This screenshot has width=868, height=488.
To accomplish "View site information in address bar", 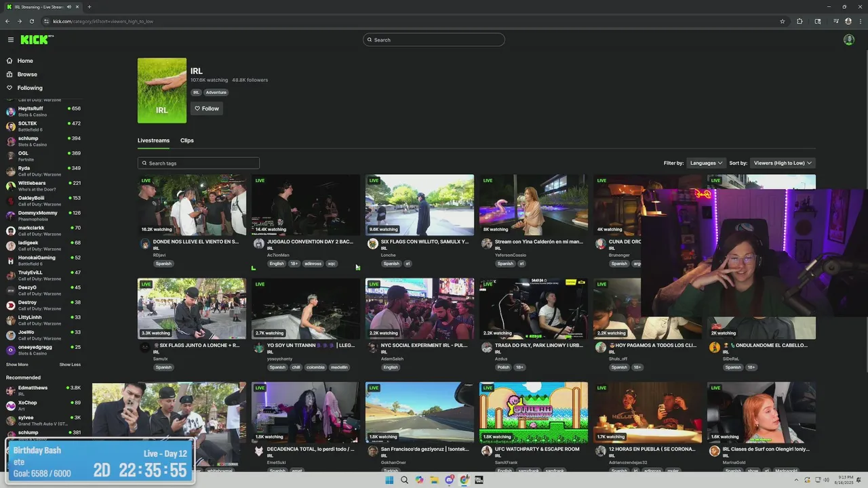I will point(46,21).
